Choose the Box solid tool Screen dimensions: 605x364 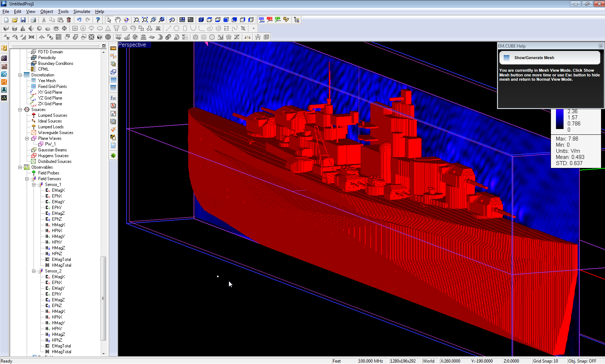pyautogui.click(x=6, y=28)
